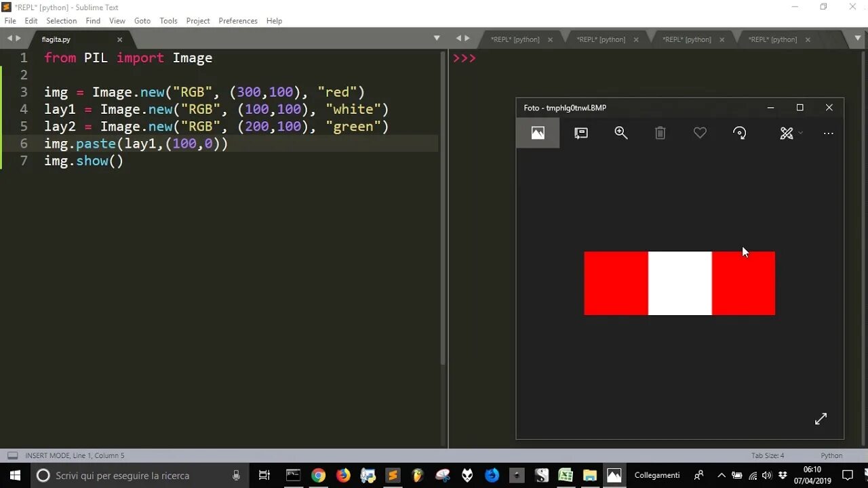This screenshot has width=868, height=488.
Task: Click the 'Scrivi qui per eseguire la ricerca' search box
Action: pos(139,475)
